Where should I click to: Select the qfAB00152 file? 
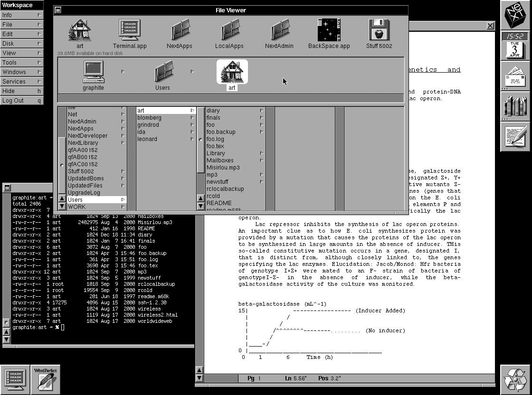(x=97, y=157)
